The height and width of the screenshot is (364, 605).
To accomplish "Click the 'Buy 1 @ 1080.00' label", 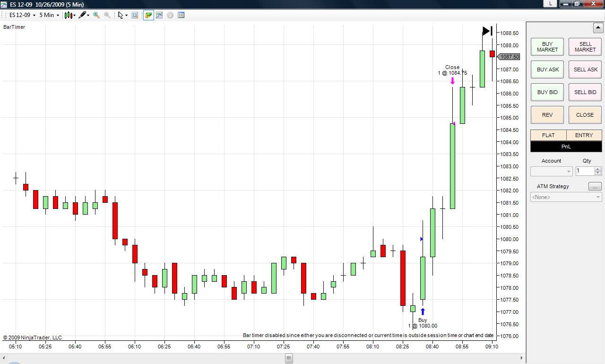I will point(423,323).
